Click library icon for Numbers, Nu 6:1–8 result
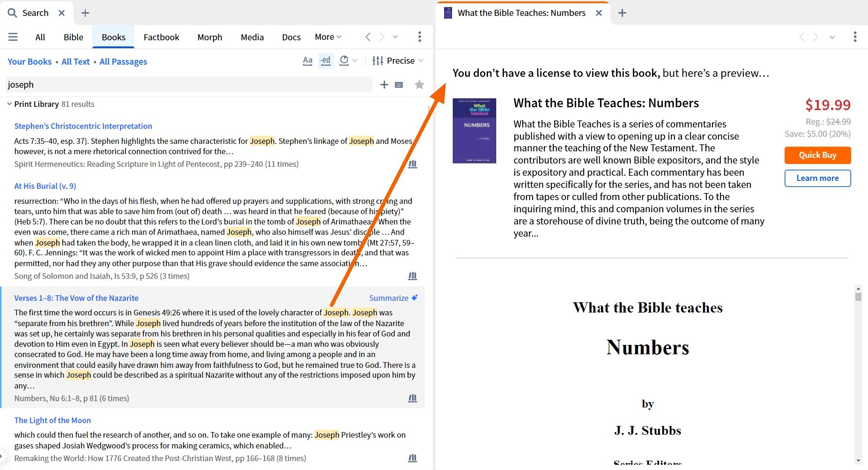Image resolution: width=868 pixels, height=470 pixels. 412,398
